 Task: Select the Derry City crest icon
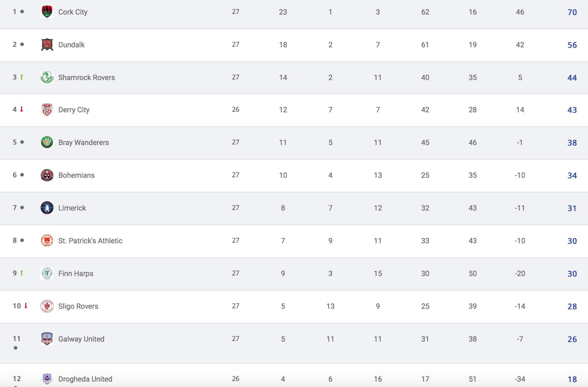click(x=47, y=110)
